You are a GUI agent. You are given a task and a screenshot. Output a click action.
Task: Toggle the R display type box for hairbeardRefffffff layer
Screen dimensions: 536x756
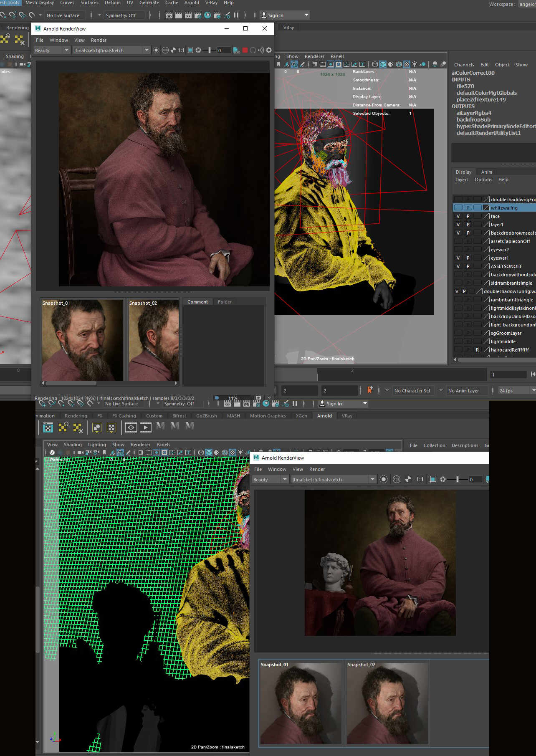point(478,350)
